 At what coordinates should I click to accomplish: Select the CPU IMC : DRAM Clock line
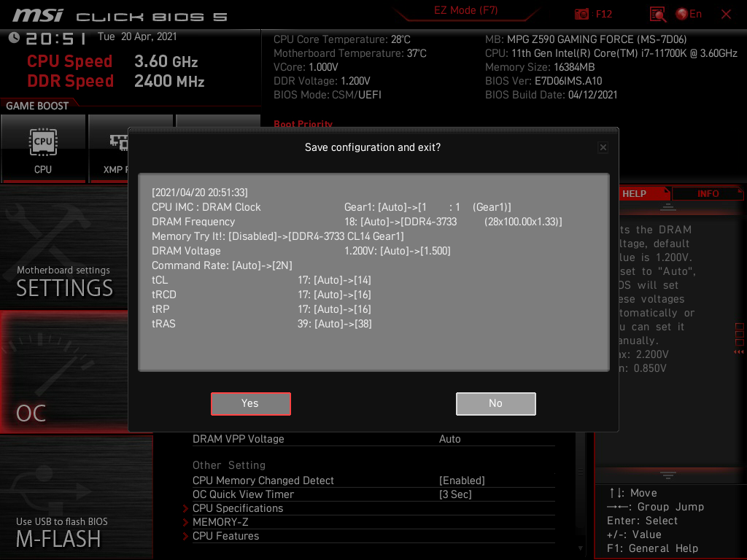[x=331, y=207]
